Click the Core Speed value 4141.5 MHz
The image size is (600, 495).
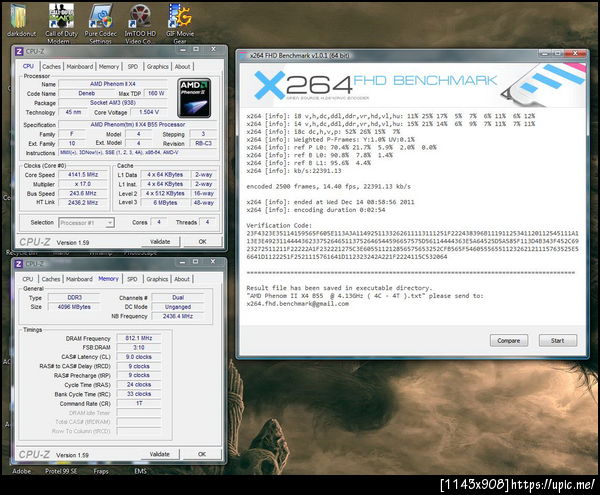pyautogui.click(x=83, y=175)
